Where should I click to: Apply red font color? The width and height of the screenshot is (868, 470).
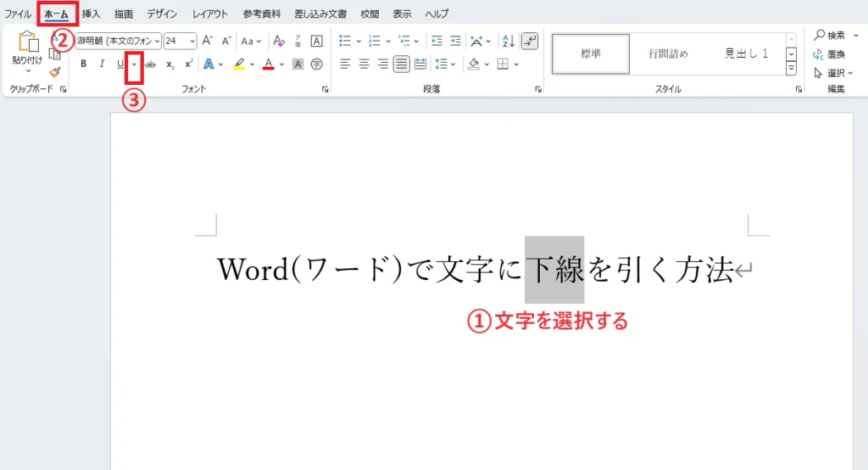[x=269, y=64]
